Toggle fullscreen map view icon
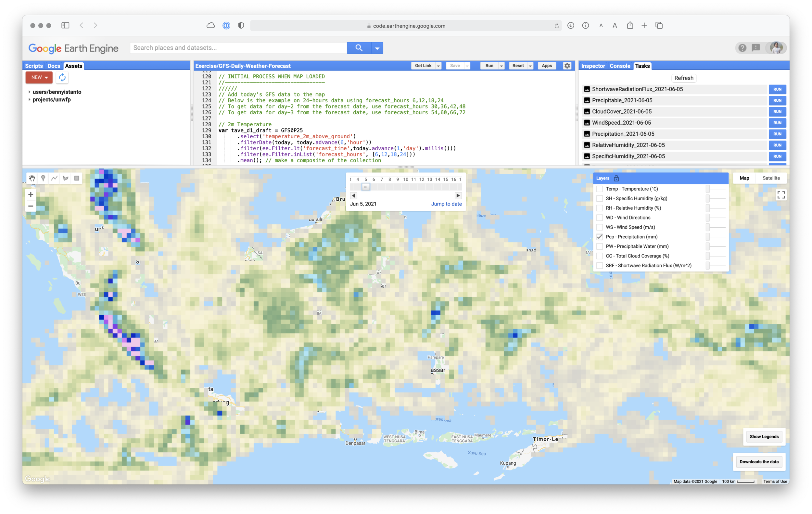This screenshot has height=514, width=812. 781,195
